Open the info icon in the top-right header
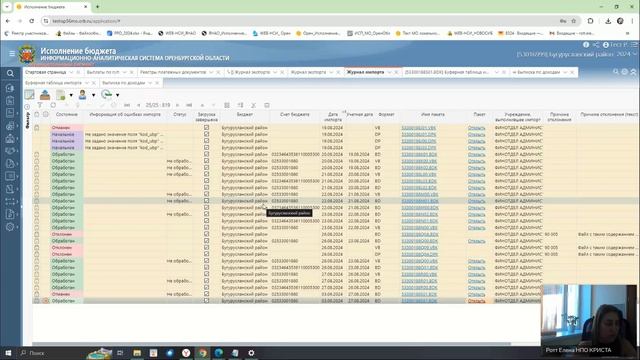Viewport: 640px width, 360px height. tap(586, 45)
